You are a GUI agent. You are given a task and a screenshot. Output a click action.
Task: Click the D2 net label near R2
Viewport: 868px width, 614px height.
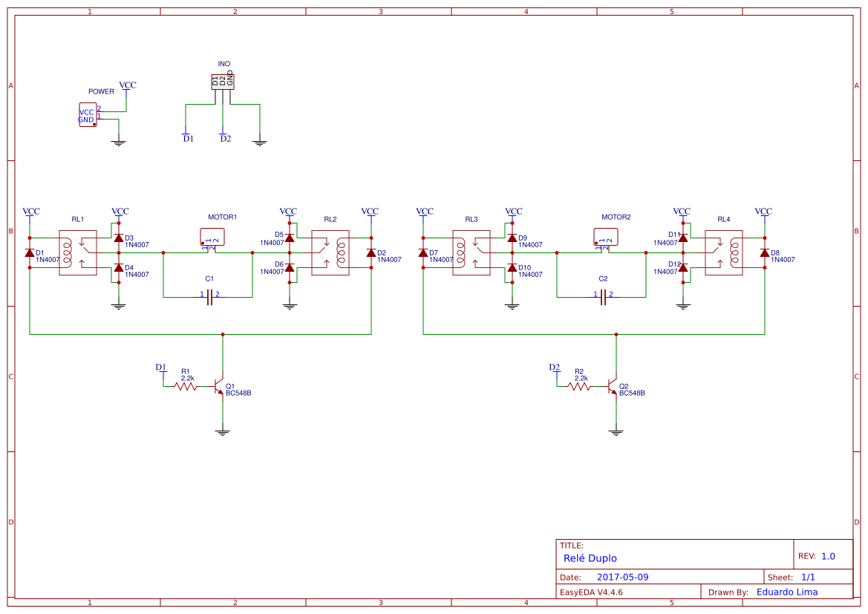[554, 367]
